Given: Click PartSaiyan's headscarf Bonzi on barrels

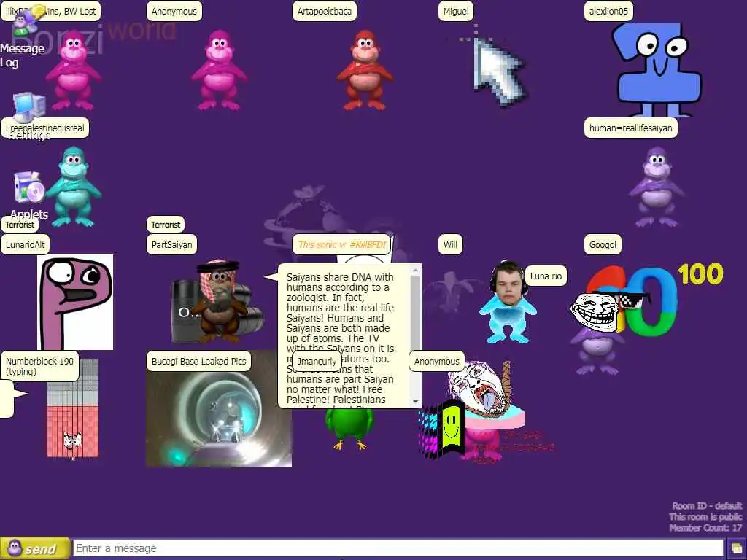Looking at the screenshot, I should coord(218,301).
